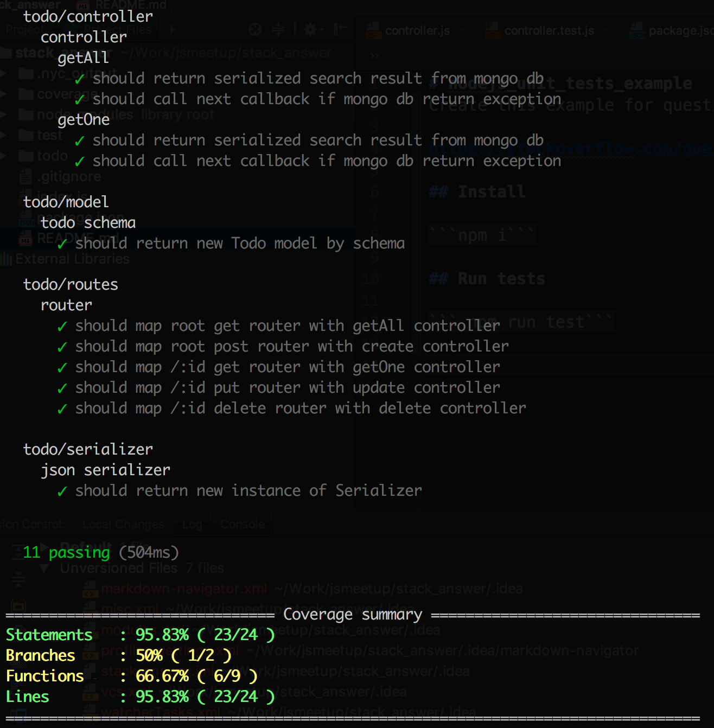Click the markdown-navigator.xml file icon
The height and width of the screenshot is (728, 714).
[90, 589]
